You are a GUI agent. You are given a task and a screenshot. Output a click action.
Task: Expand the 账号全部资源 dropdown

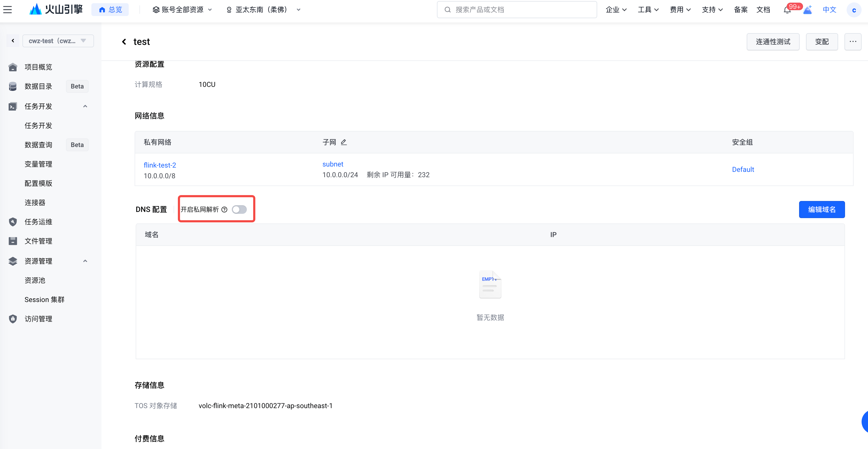(182, 10)
